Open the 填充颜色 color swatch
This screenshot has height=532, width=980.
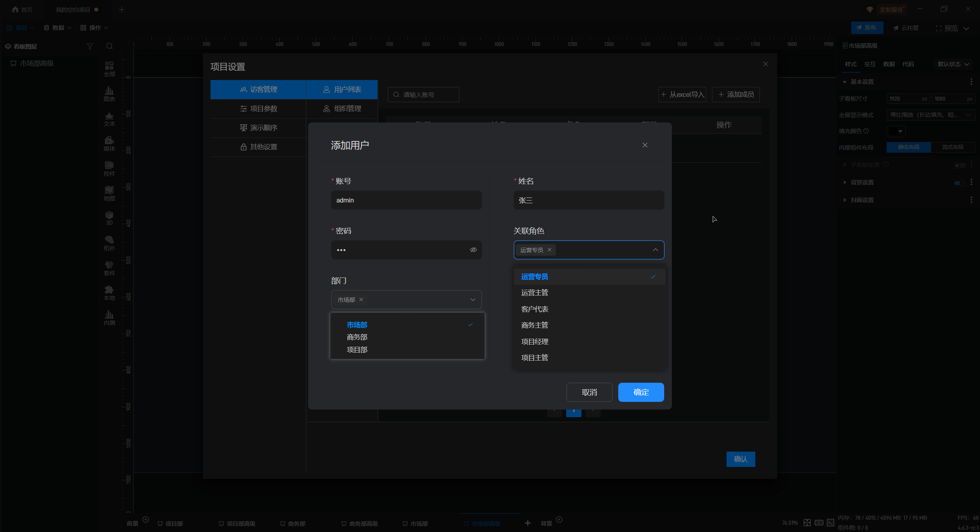point(895,131)
